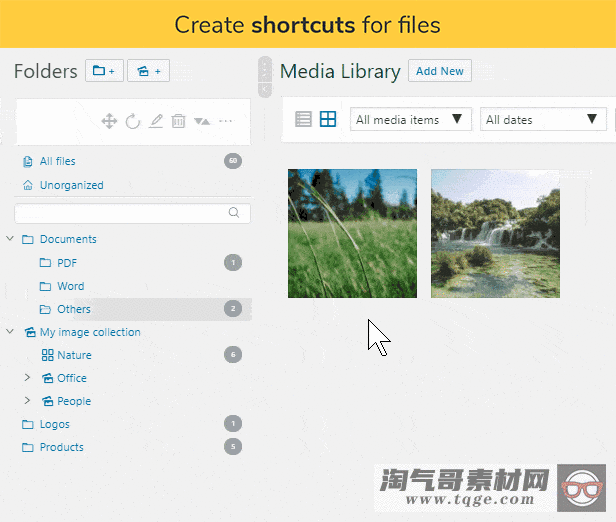Screen dimensions: 616x522
Task: Create a new folder with the folder-plus button
Action: [x=104, y=71]
